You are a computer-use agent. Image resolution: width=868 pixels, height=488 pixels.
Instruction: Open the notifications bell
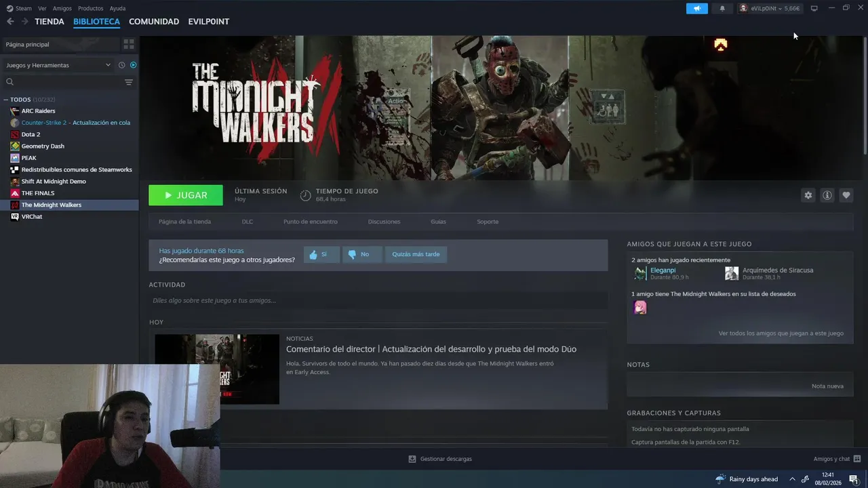(722, 8)
